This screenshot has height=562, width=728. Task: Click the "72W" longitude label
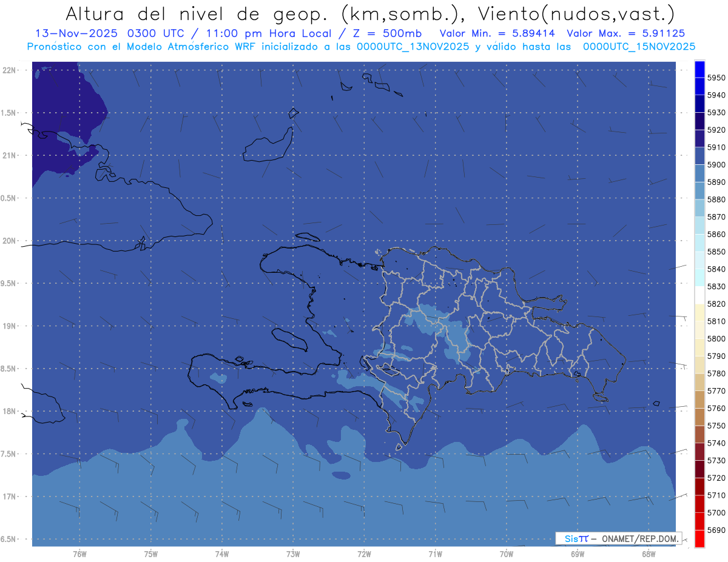[x=364, y=554]
